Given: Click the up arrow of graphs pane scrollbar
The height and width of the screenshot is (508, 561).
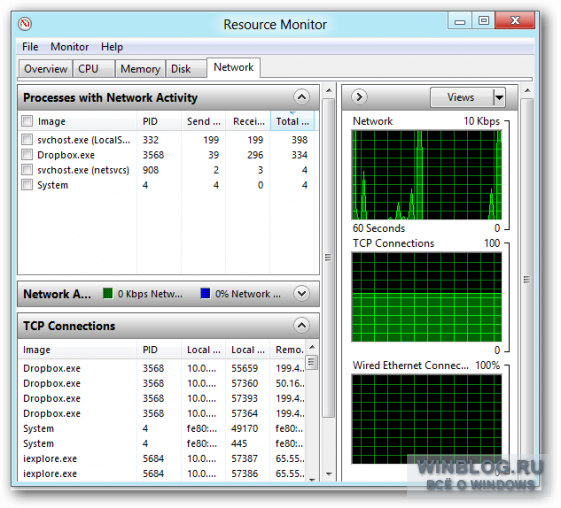Looking at the screenshot, I should tap(527, 91).
